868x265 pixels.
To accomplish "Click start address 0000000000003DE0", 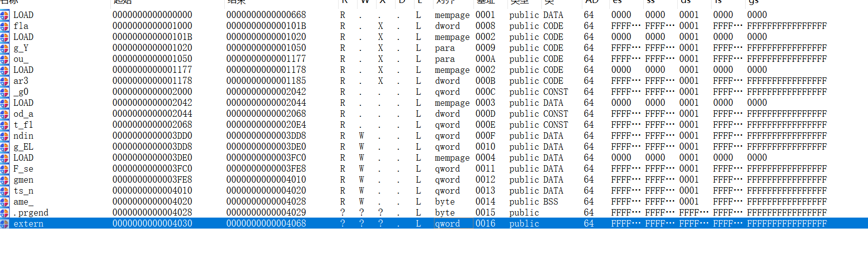I will coord(152,158).
